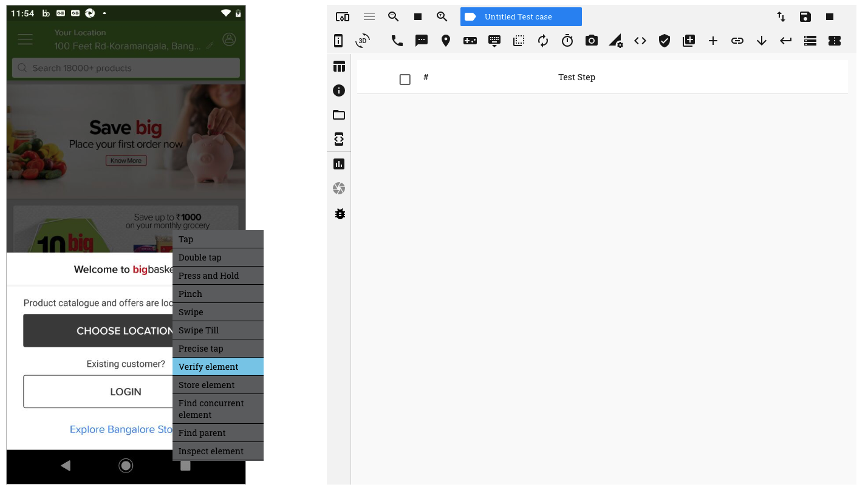Click the up-down swap arrows icon
Screen dimensions: 868x487
click(781, 17)
